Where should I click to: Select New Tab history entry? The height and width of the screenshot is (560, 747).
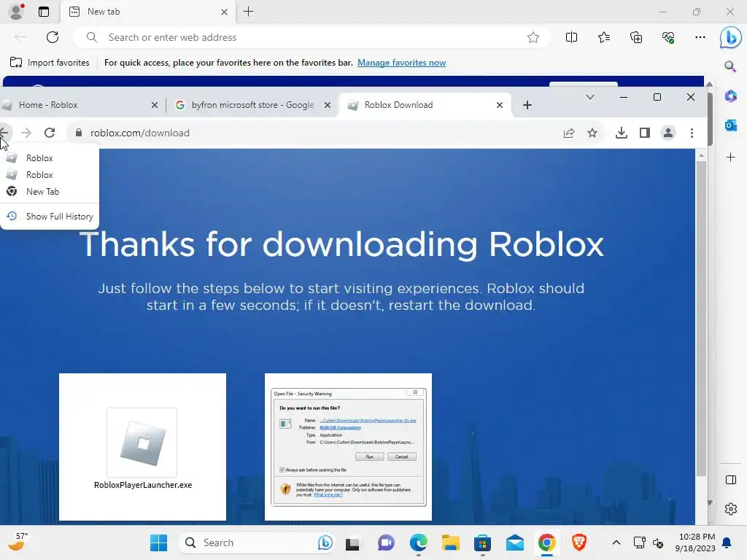click(50, 192)
